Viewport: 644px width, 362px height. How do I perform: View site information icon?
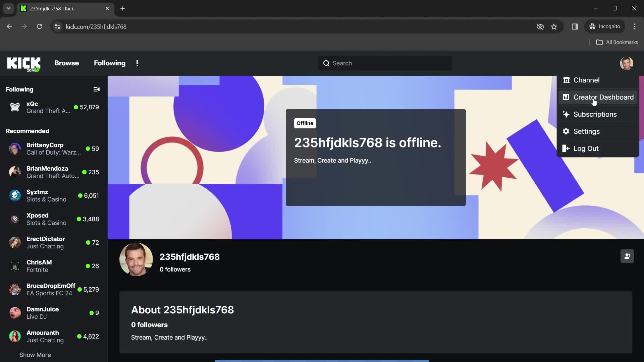[x=57, y=26]
